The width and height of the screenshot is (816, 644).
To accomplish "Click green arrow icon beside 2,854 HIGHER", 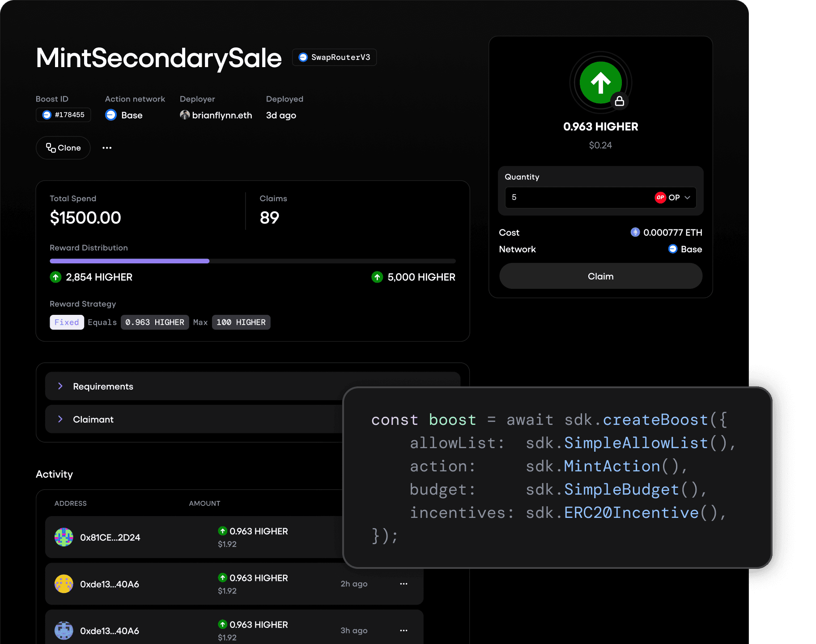I will pos(55,277).
